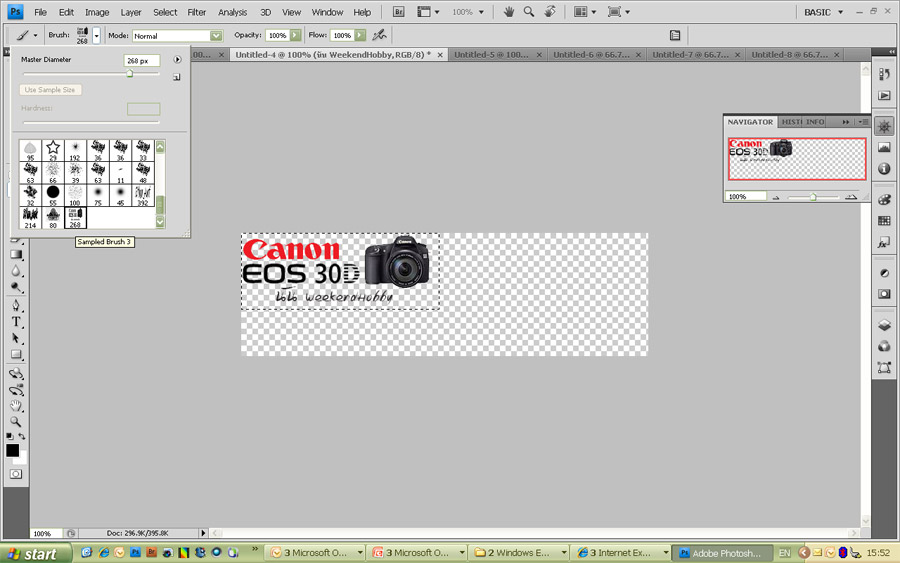The image size is (900, 563).
Task: Choose the star-shaped brush preset 29
Action: (x=53, y=150)
